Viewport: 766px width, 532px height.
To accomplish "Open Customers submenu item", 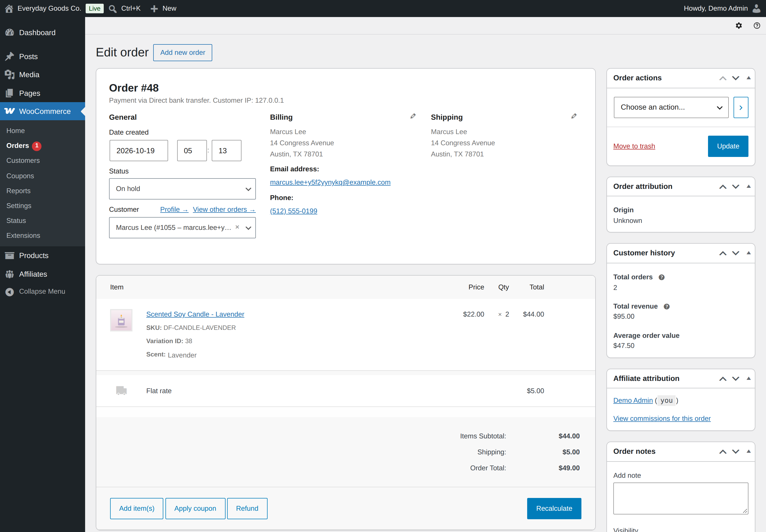I will point(23,161).
